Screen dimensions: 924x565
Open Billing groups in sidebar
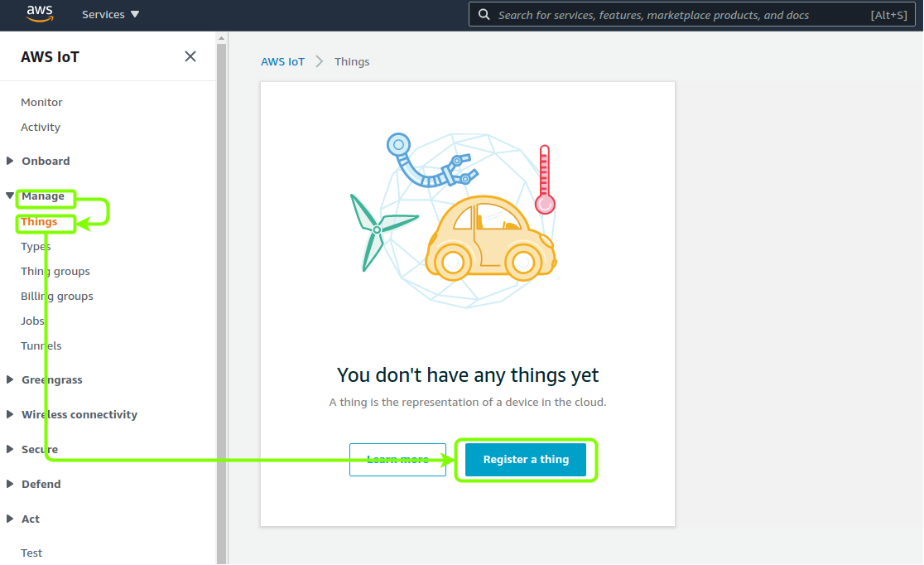pyautogui.click(x=56, y=296)
